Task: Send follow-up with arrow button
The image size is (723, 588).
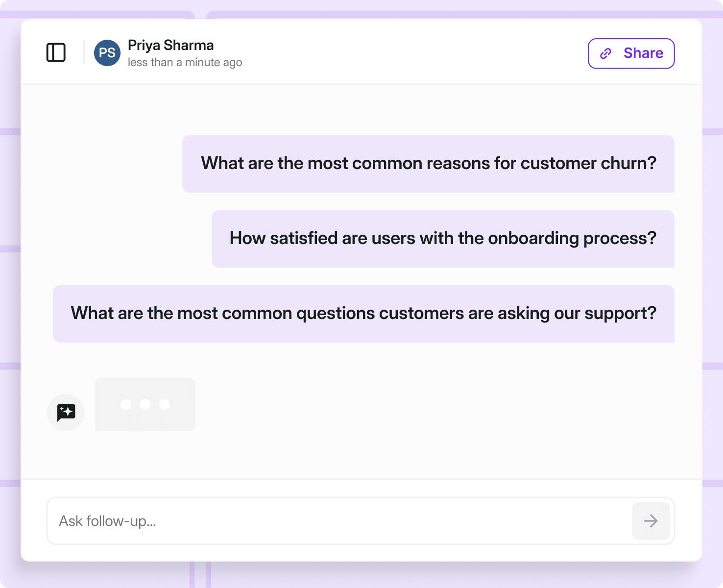Action: point(651,520)
